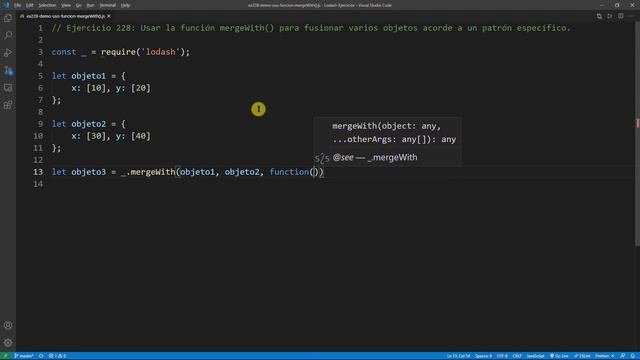Open the Help menu
Viewport: 640px width, 360px height.
[125, 5]
